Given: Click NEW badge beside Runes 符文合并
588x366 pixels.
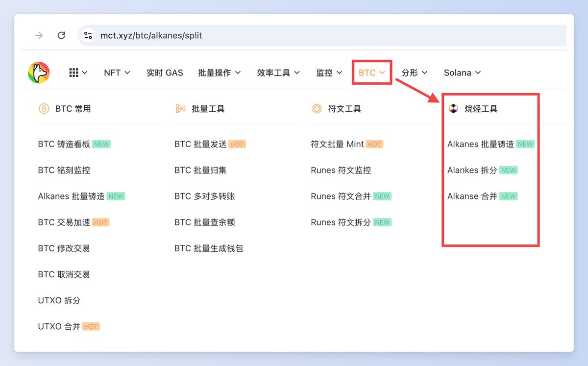Looking at the screenshot, I should (x=382, y=196).
